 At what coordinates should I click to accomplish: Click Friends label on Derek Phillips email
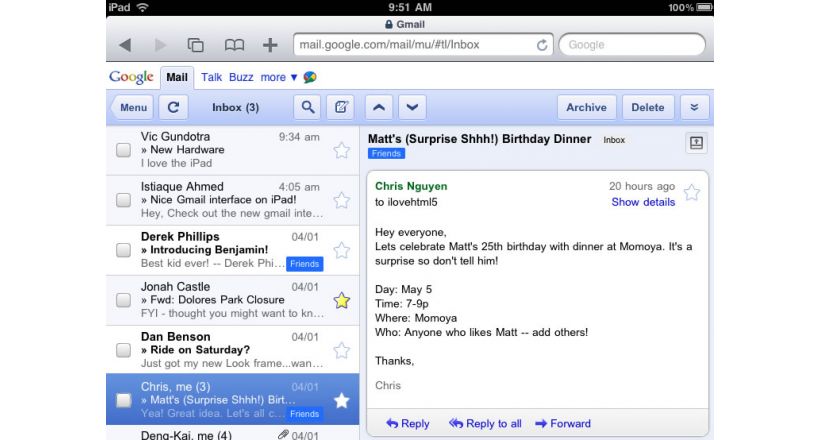coord(304,264)
